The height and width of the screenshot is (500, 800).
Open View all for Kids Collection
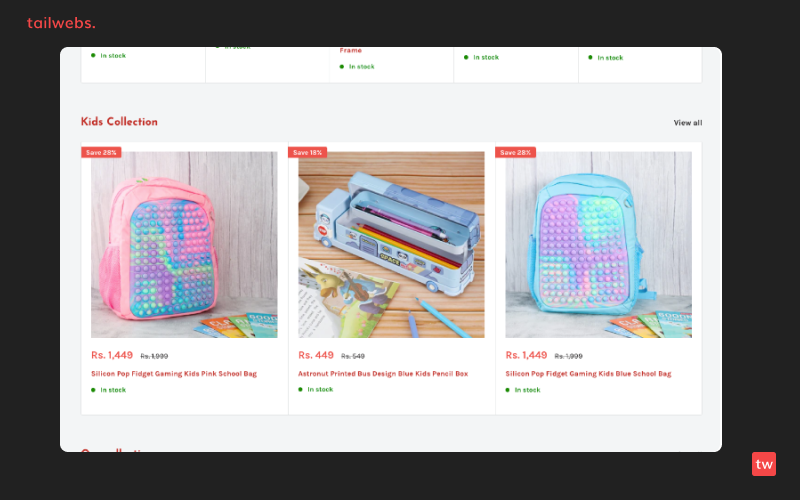pyautogui.click(x=687, y=122)
